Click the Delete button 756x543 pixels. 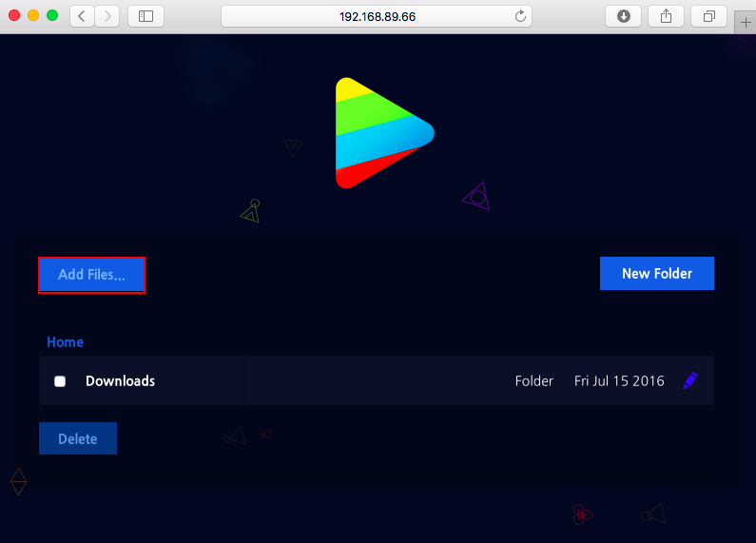click(78, 438)
